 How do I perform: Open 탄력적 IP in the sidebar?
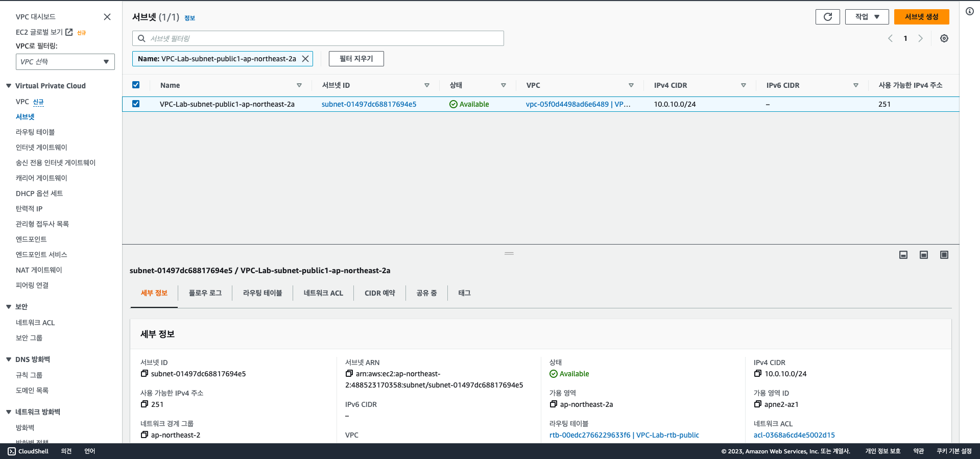29,209
